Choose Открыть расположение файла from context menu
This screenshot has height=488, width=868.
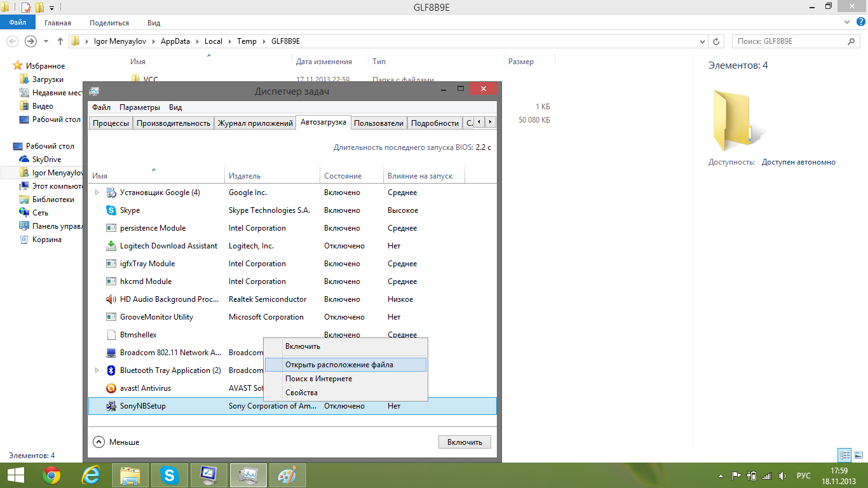coord(339,365)
